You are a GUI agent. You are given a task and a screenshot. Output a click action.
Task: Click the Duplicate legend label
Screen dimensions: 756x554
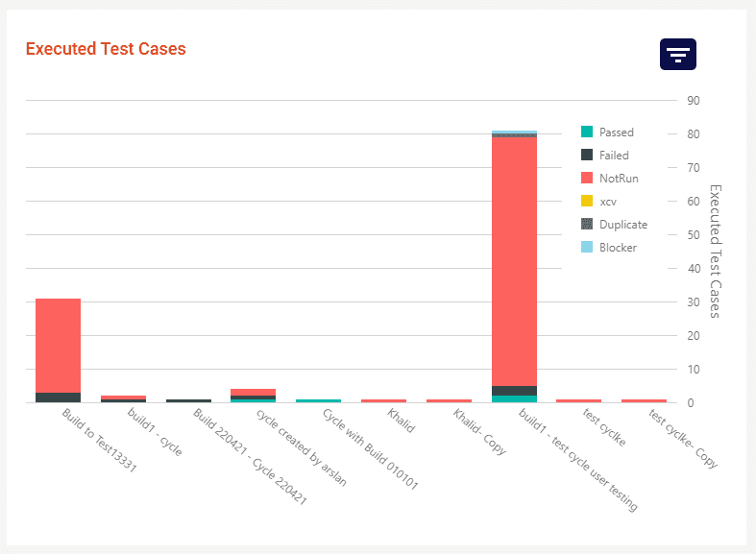[622, 225]
